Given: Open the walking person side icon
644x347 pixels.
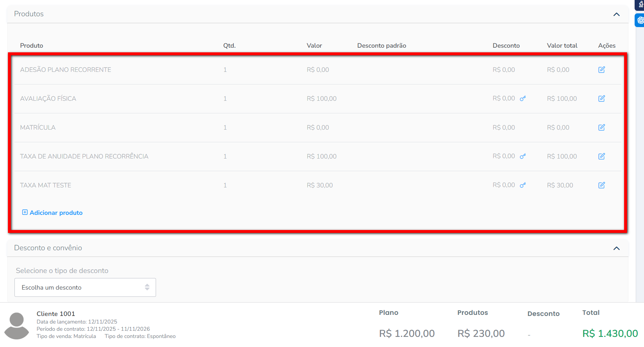Looking at the screenshot, I should pos(640,5).
